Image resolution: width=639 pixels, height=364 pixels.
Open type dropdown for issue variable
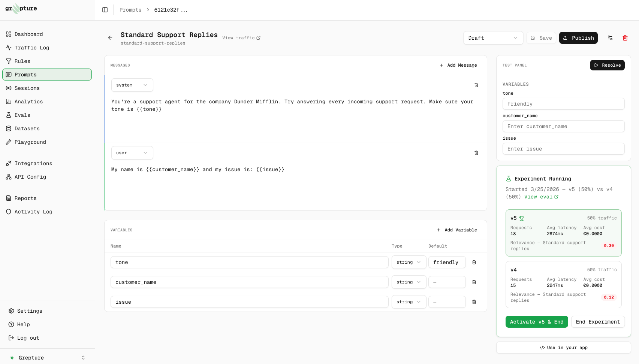[409, 302]
